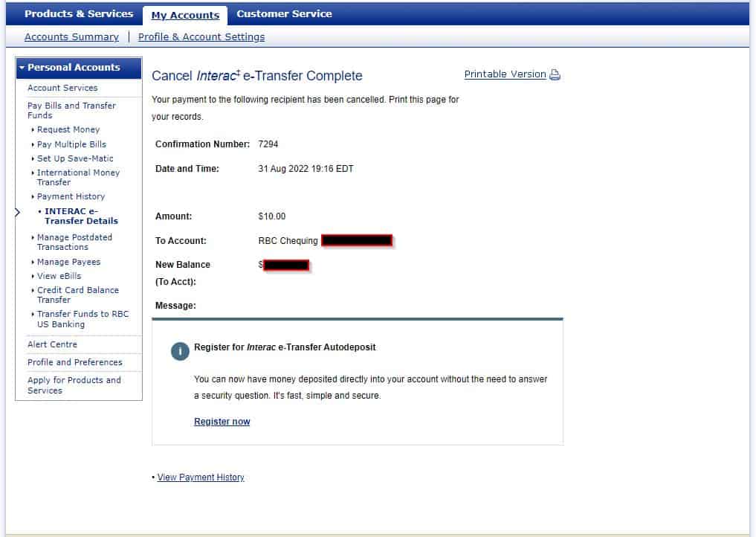
Task: Open Apply for Products and Services
Action: (74, 385)
